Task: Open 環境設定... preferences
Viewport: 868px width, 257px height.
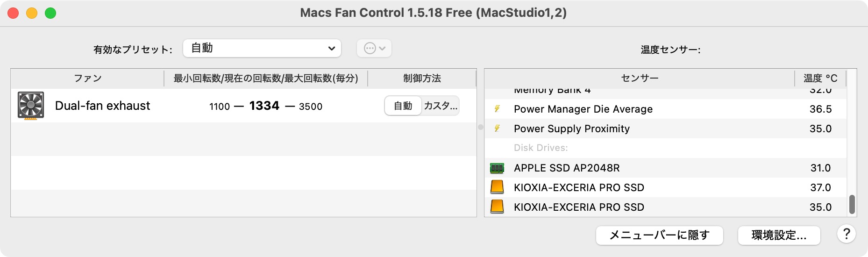Action: (x=779, y=236)
